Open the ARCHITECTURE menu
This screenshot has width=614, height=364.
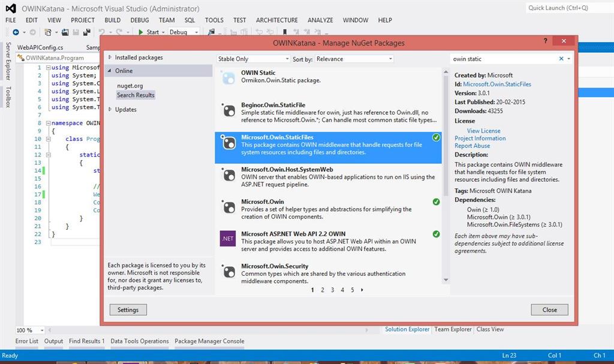[277, 20]
